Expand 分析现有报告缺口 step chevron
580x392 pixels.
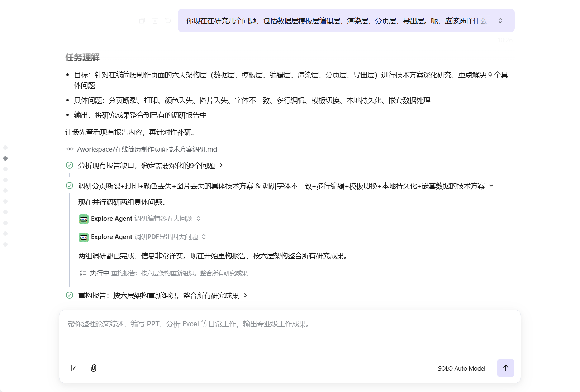(x=221, y=165)
